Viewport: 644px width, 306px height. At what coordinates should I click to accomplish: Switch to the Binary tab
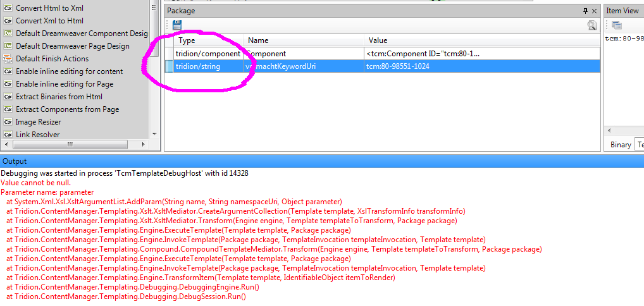620,145
